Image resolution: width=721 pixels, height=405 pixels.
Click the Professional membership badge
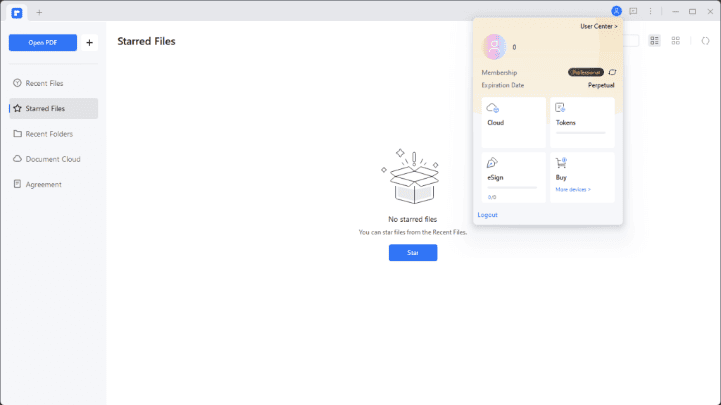coord(585,73)
